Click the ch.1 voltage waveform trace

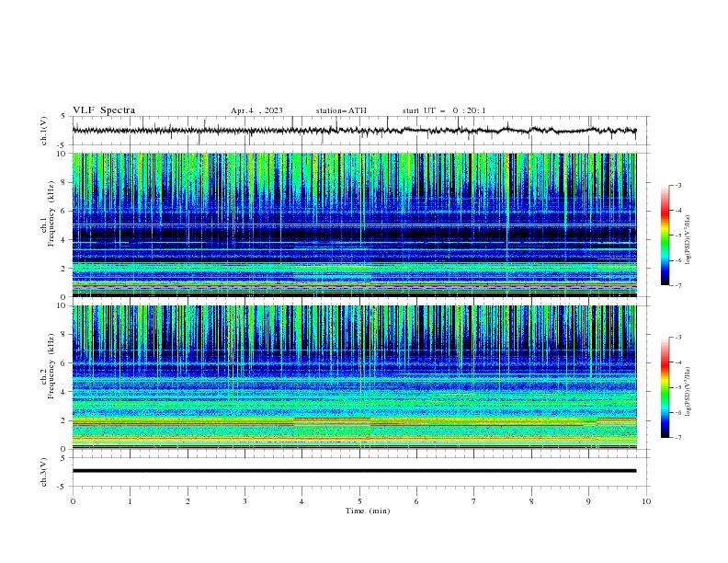pos(354,131)
